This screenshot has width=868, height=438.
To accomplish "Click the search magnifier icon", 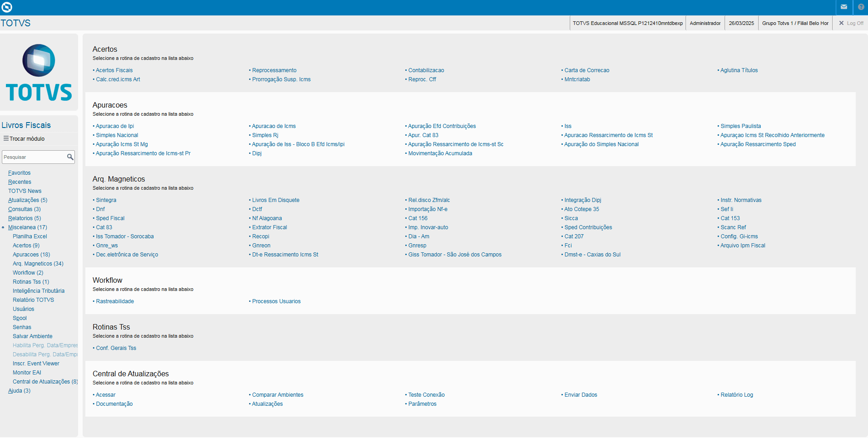I will 70,157.
